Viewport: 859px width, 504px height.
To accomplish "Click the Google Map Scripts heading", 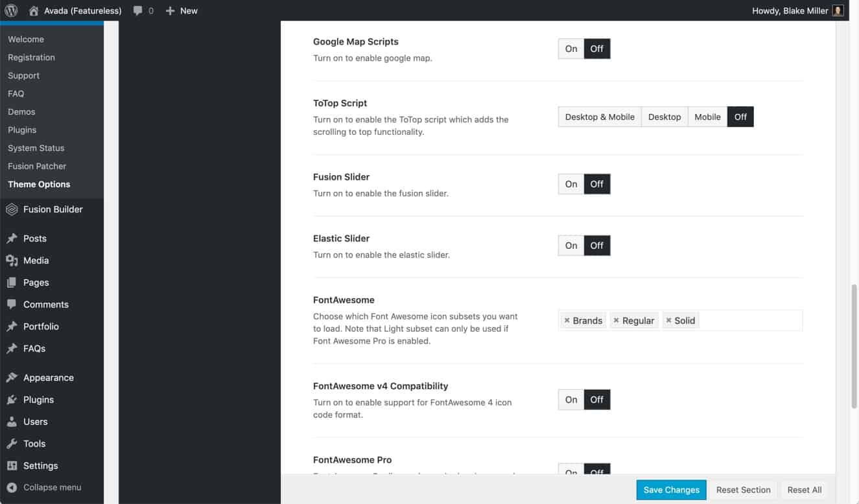I will click(x=356, y=41).
